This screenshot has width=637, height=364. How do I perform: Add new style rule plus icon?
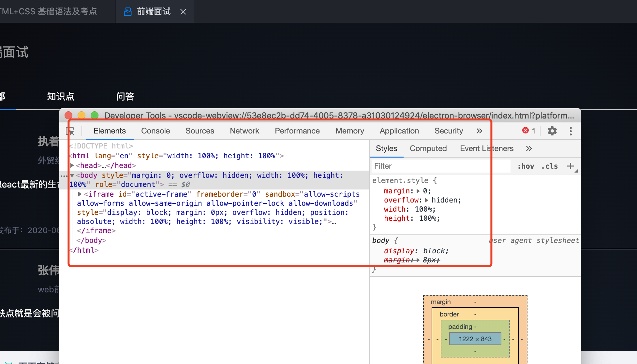(x=570, y=166)
